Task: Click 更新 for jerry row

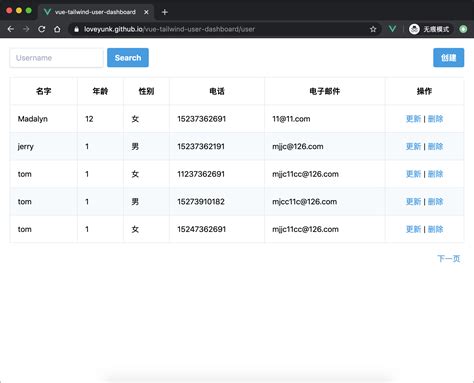Action: click(413, 147)
